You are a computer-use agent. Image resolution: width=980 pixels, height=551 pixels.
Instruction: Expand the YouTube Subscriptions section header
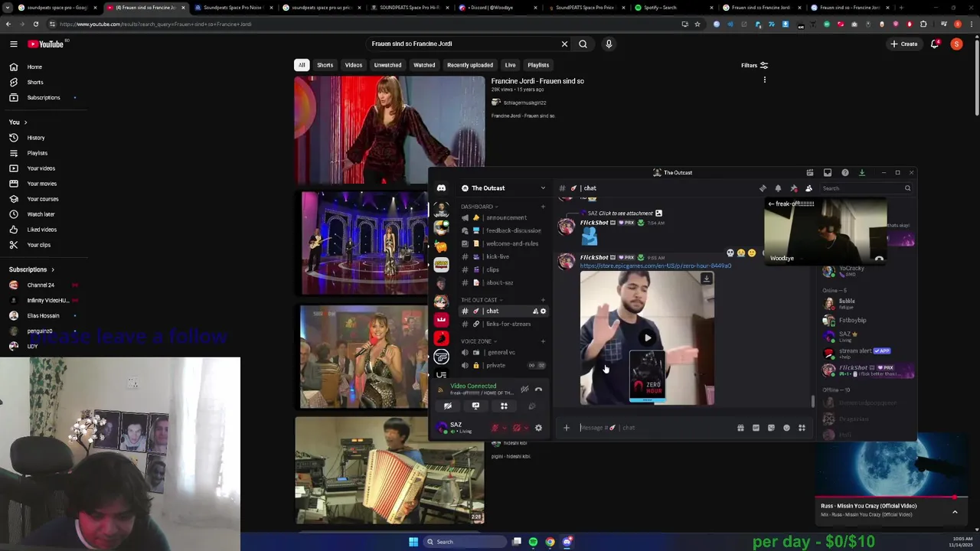(31, 269)
